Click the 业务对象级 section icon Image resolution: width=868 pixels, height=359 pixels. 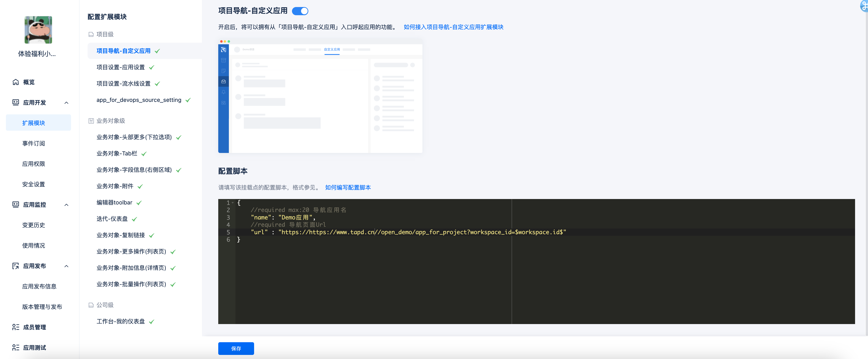(x=91, y=121)
